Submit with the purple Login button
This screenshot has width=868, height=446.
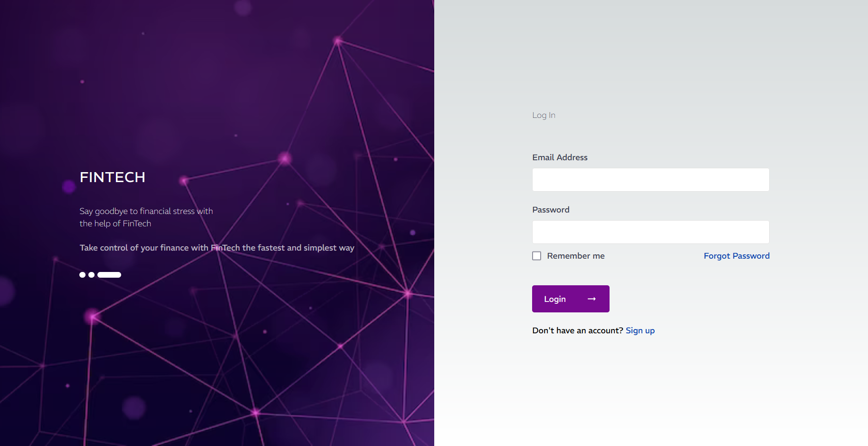tap(571, 299)
